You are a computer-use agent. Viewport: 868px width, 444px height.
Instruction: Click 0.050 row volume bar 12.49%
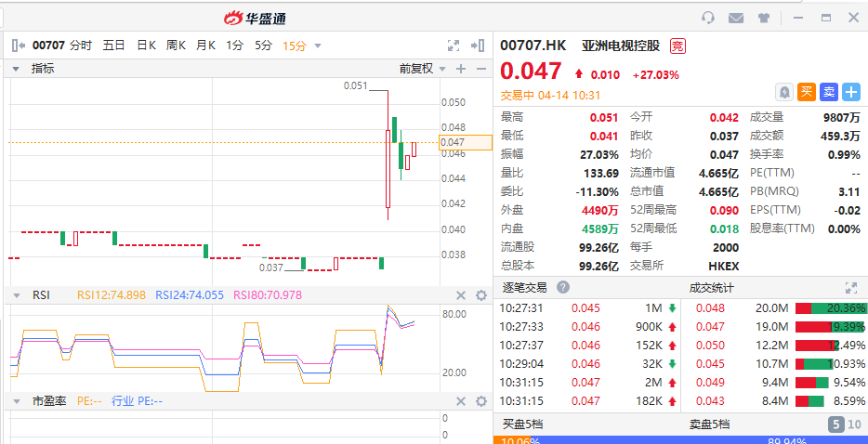pos(817,346)
